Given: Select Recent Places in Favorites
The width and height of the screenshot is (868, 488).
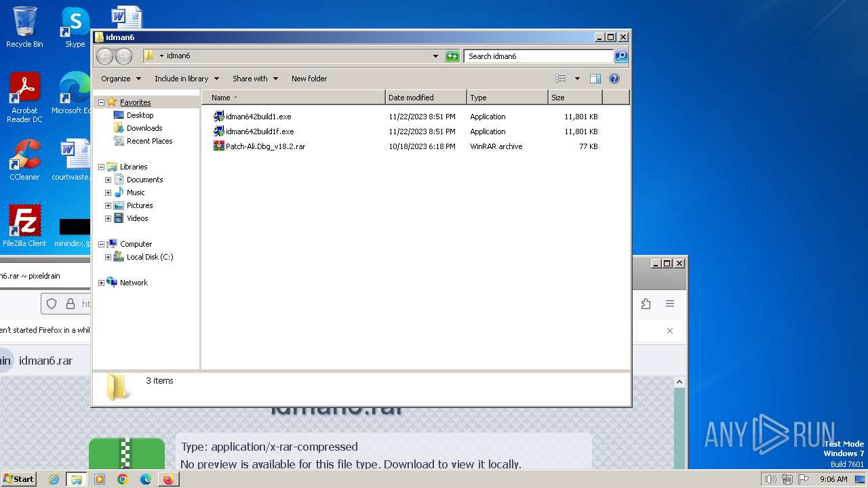Looking at the screenshot, I should tap(149, 141).
